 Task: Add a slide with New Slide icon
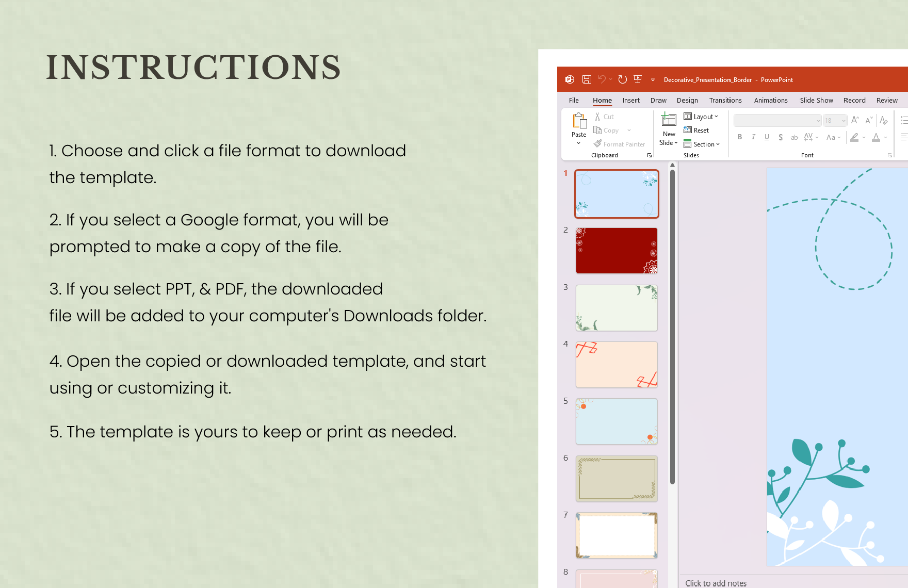coord(669,120)
